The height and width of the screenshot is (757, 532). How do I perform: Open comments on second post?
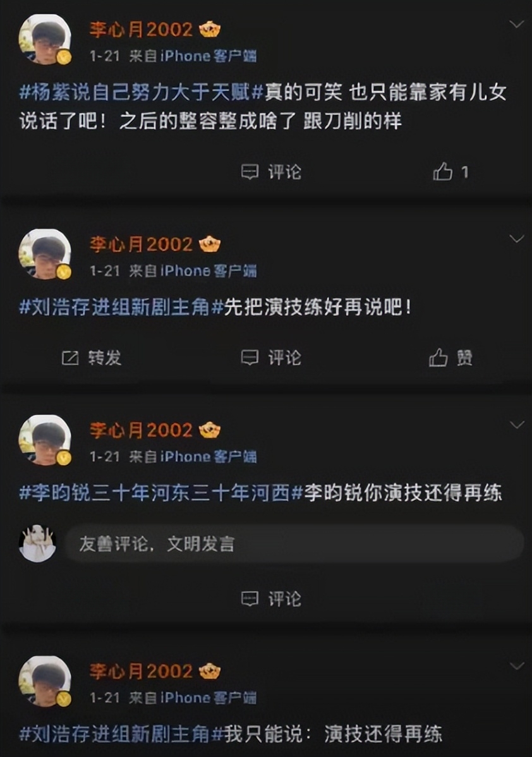(x=271, y=358)
